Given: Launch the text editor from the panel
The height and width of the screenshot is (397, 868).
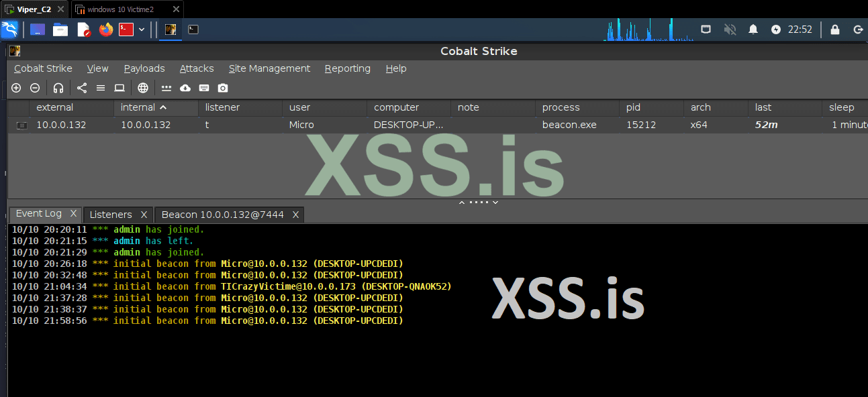Looking at the screenshot, I should tap(83, 30).
